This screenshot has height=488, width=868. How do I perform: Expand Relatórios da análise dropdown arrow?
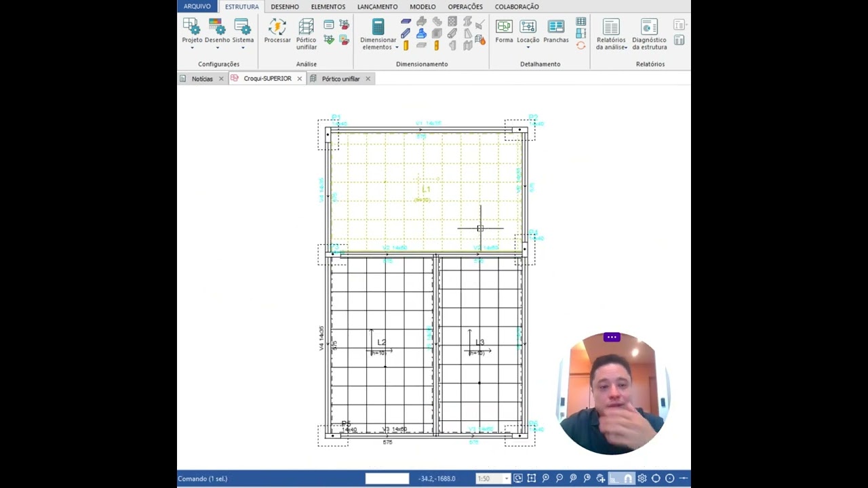[626, 48]
